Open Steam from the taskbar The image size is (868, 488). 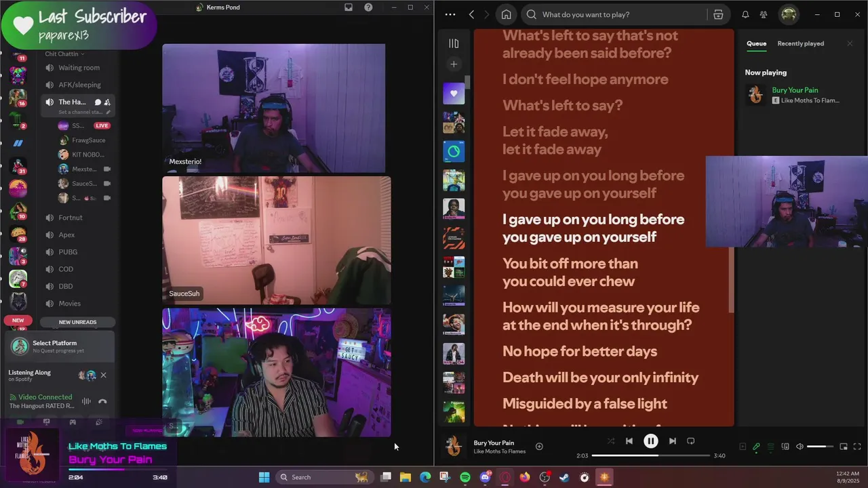[x=564, y=477]
